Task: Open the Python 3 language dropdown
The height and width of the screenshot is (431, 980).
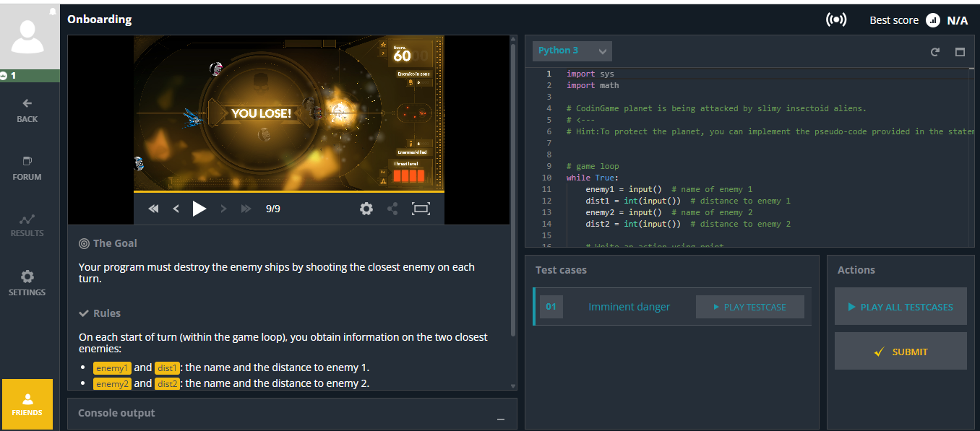Action: 572,51
